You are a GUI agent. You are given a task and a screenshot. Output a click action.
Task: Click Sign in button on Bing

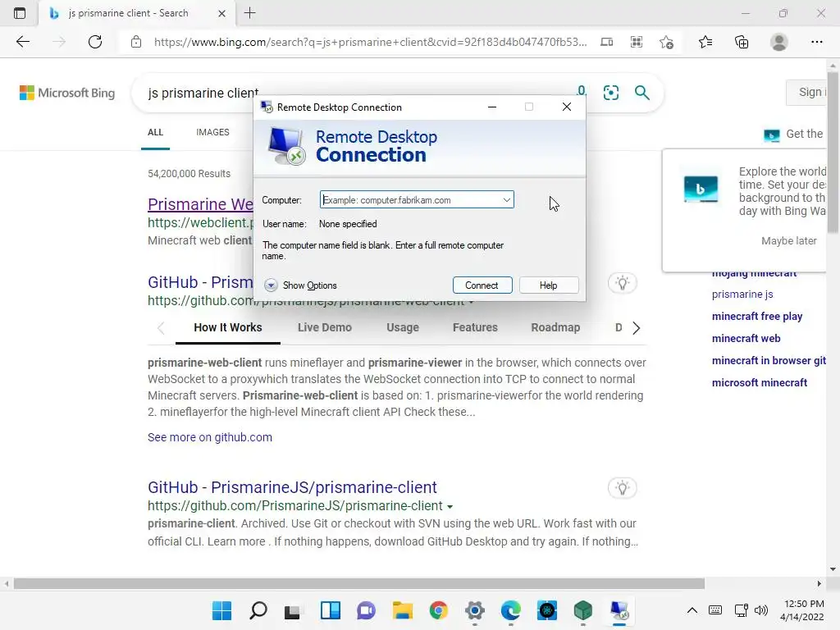point(807,92)
